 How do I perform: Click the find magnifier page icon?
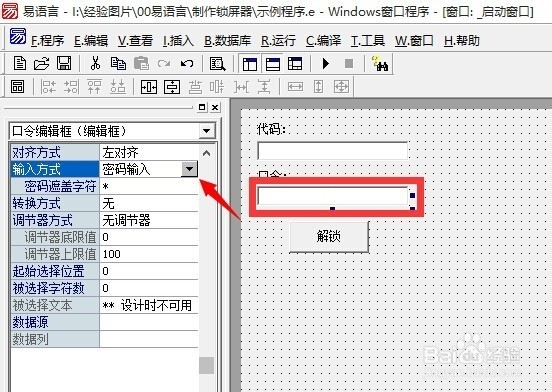218,64
